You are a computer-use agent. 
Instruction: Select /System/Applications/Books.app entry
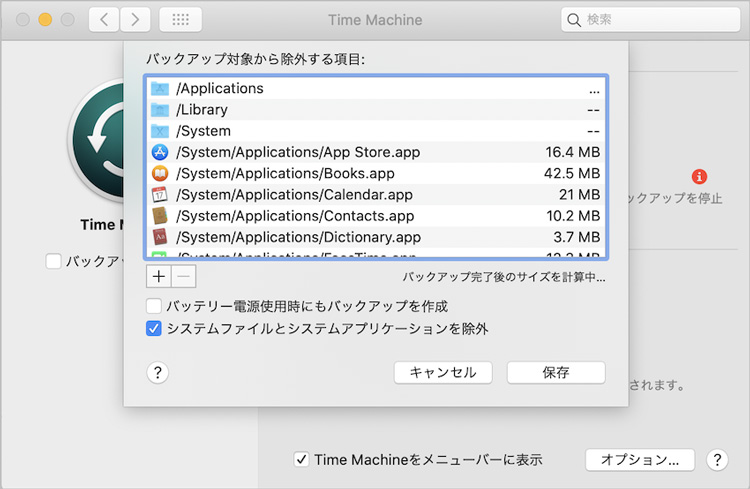coord(285,173)
